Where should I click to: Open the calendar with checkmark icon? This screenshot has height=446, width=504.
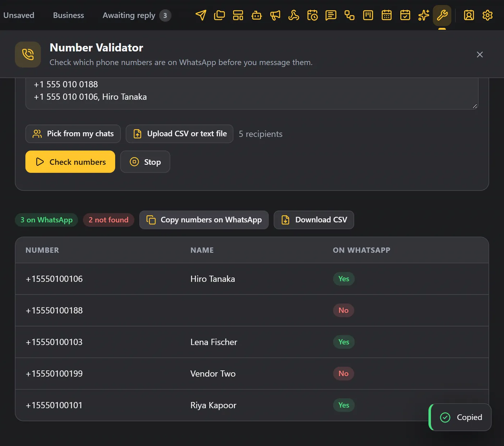[405, 15]
